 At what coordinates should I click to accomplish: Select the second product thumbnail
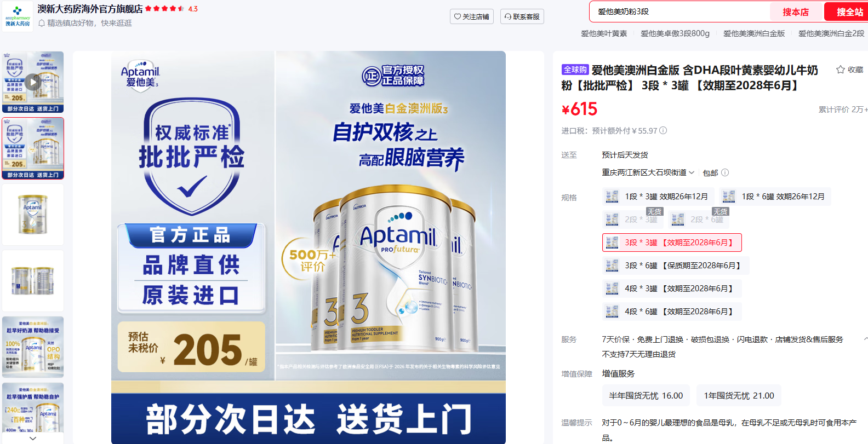[33, 148]
